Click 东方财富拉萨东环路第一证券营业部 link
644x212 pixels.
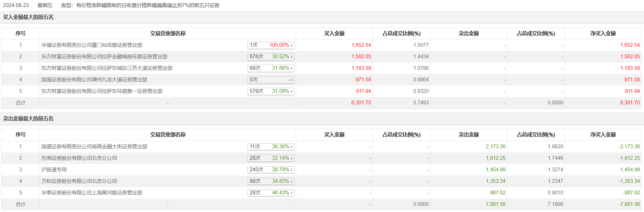coord(102,91)
